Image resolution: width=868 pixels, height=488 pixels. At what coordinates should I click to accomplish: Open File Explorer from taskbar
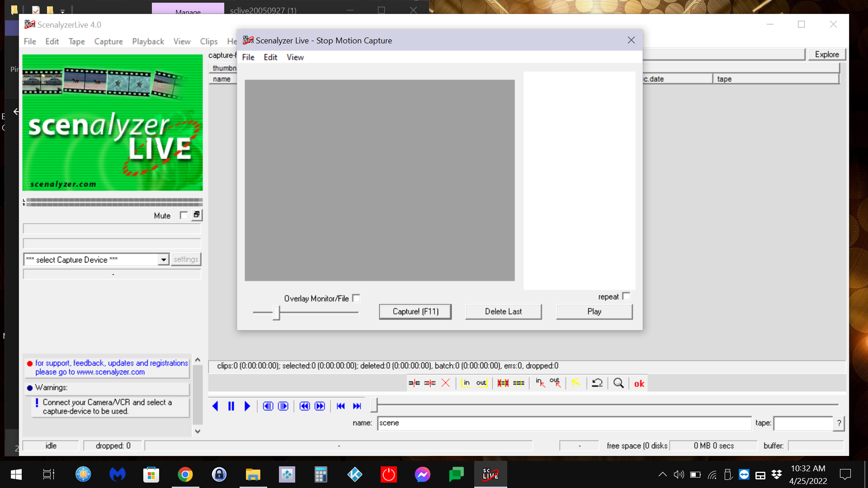click(x=253, y=474)
